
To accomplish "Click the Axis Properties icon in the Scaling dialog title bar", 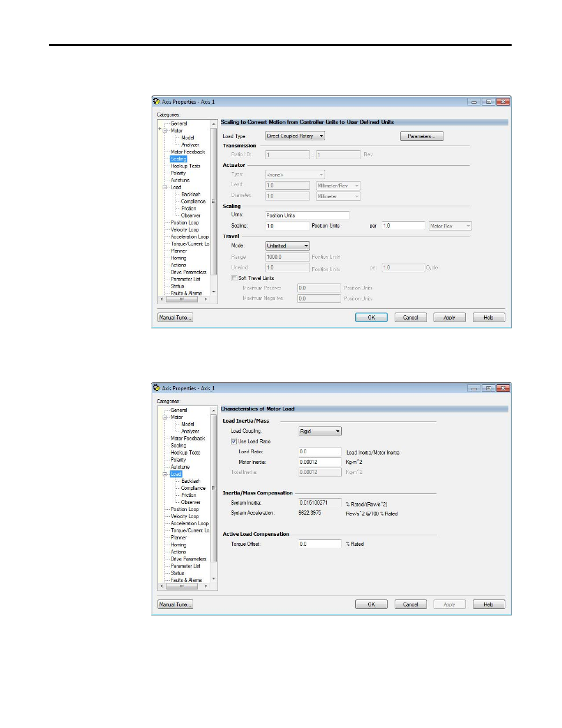I will (x=156, y=101).
